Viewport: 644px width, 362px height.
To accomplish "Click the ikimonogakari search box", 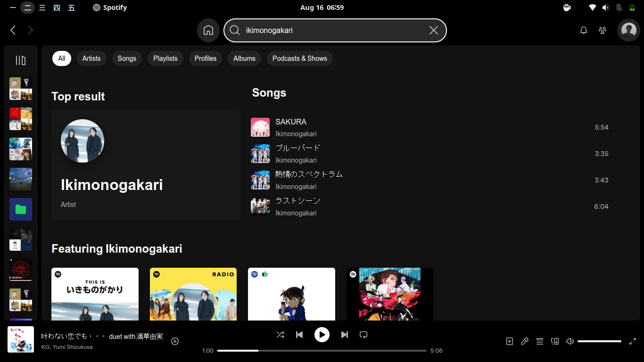I will (x=335, y=30).
